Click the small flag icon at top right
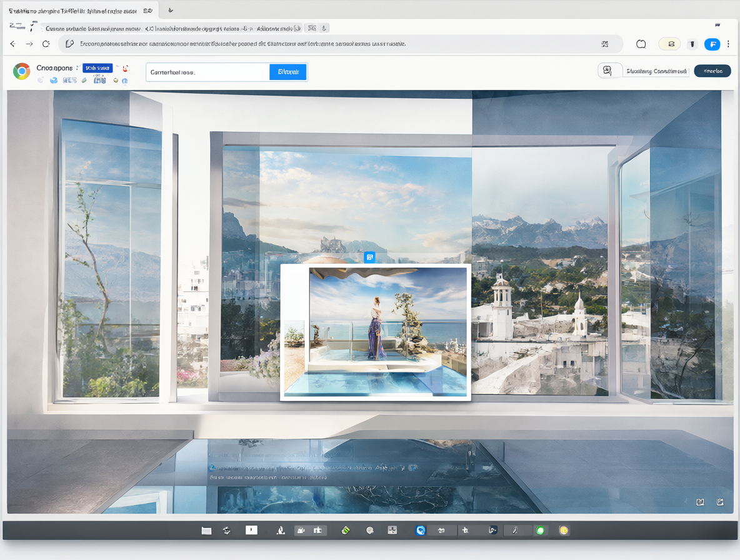 click(x=717, y=25)
